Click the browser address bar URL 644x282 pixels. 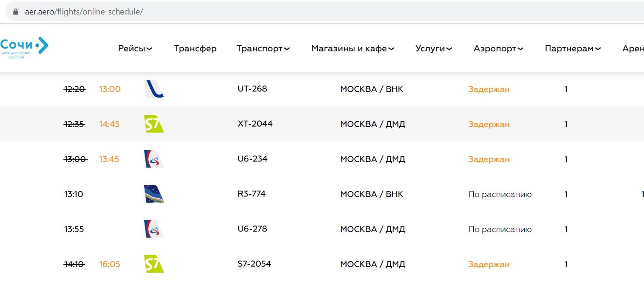(84, 12)
